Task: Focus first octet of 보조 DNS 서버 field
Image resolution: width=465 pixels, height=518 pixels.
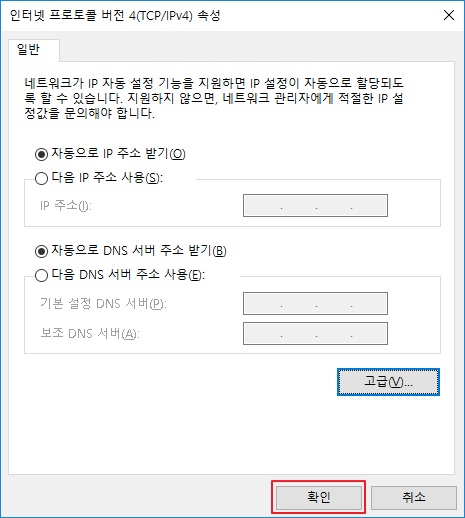Action: tap(263, 333)
